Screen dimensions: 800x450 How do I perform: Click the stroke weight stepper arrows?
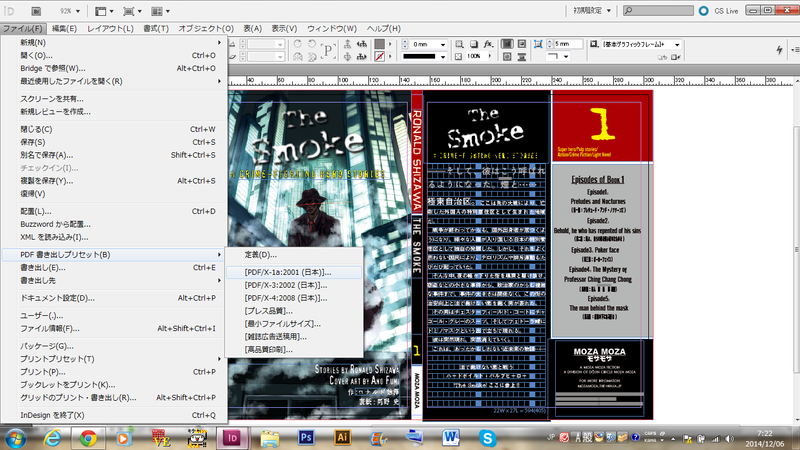(406, 44)
